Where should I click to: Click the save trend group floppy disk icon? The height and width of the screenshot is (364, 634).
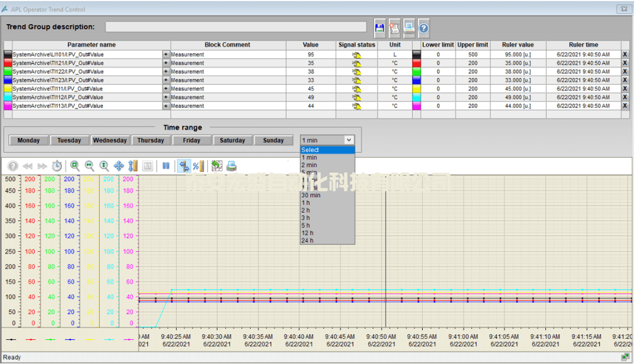tap(380, 28)
